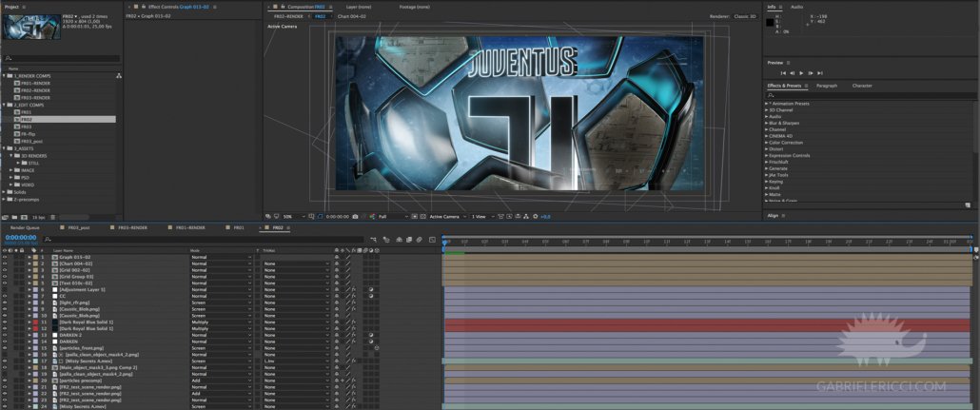The height and width of the screenshot is (410, 980).
Task: Open TrkMat dropdown for Chart 004-02 layer
Action: tap(296, 264)
